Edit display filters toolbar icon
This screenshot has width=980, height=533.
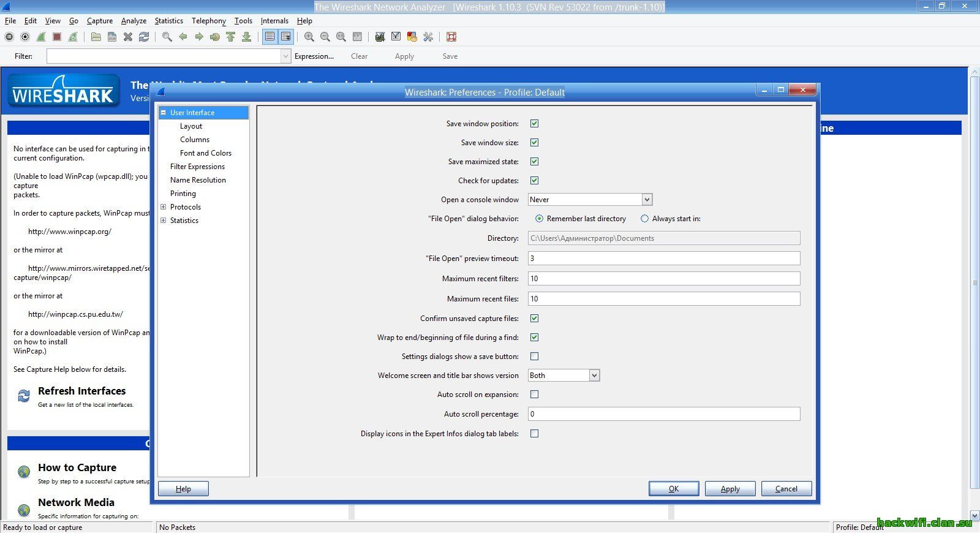point(396,37)
